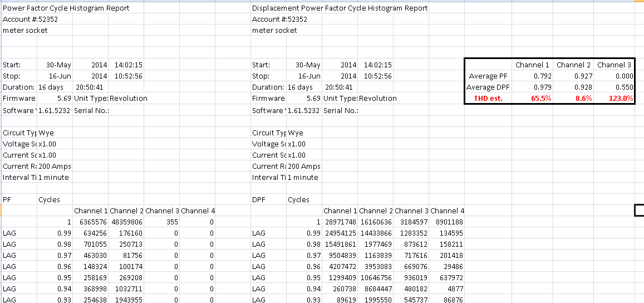Click the 8.6% THD value cell
Viewport: 644px width, 303px height.
click(579, 99)
